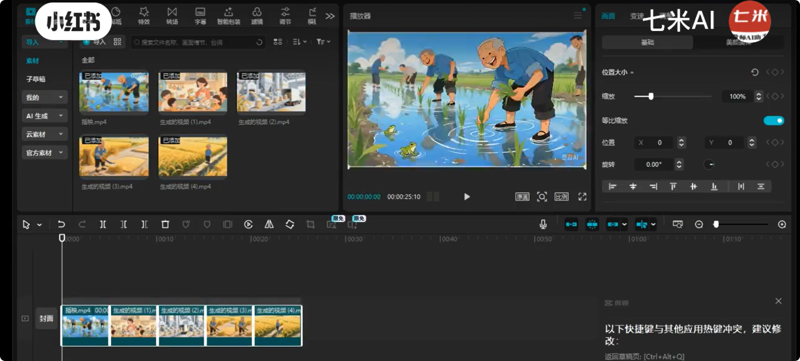Image resolution: width=800 pixels, height=361 pixels.
Task: Click the rotate tool in timeline toolbar
Action: 290,224
